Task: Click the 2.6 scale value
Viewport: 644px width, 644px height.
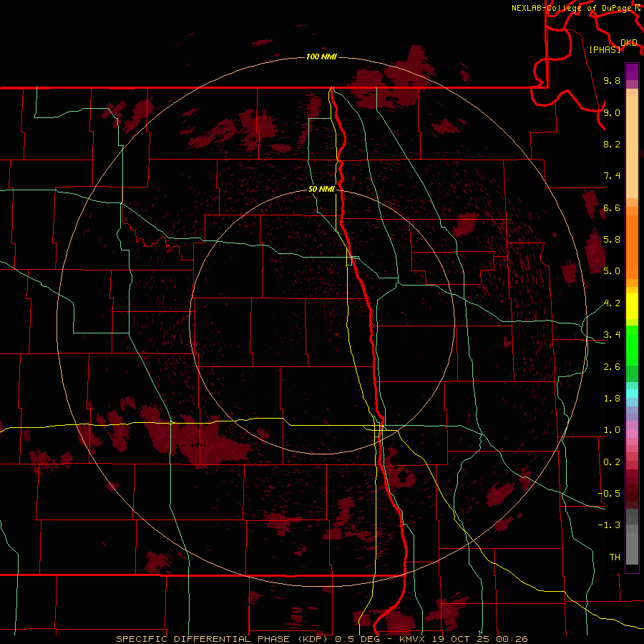Action: pos(612,367)
